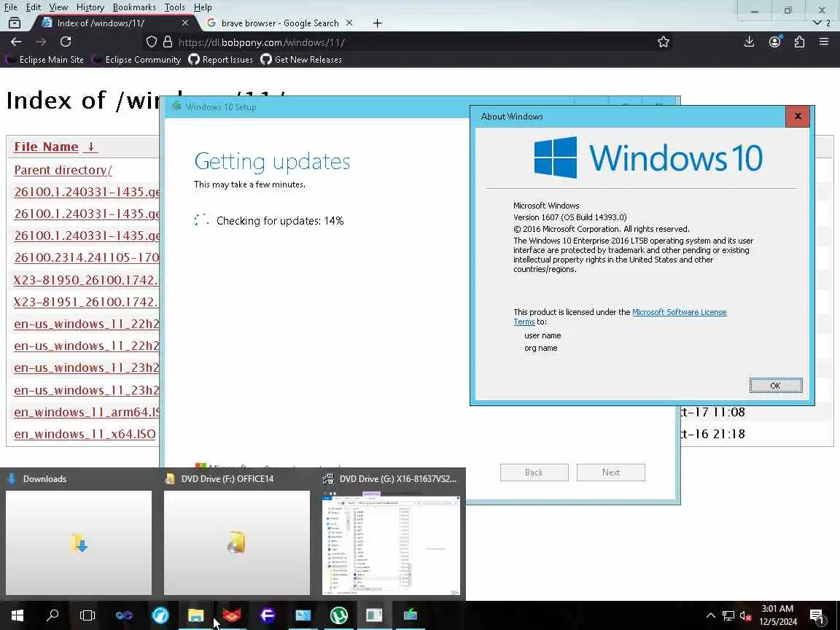The height and width of the screenshot is (630, 840).
Task: Sort listing by File Name header
Action: [x=46, y=147]
